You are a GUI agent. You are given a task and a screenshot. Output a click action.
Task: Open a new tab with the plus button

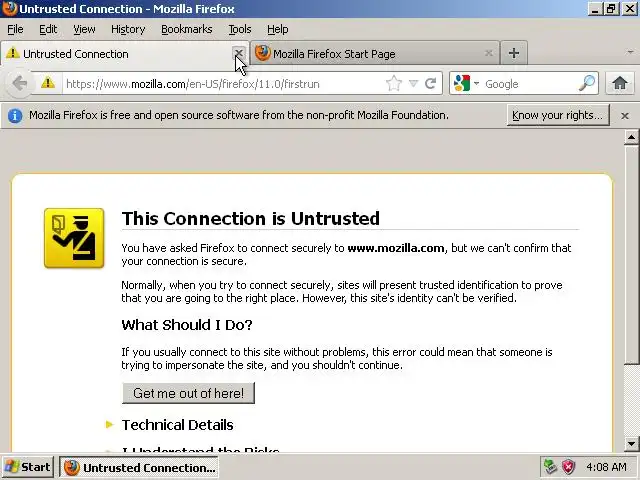click(514, 53)
